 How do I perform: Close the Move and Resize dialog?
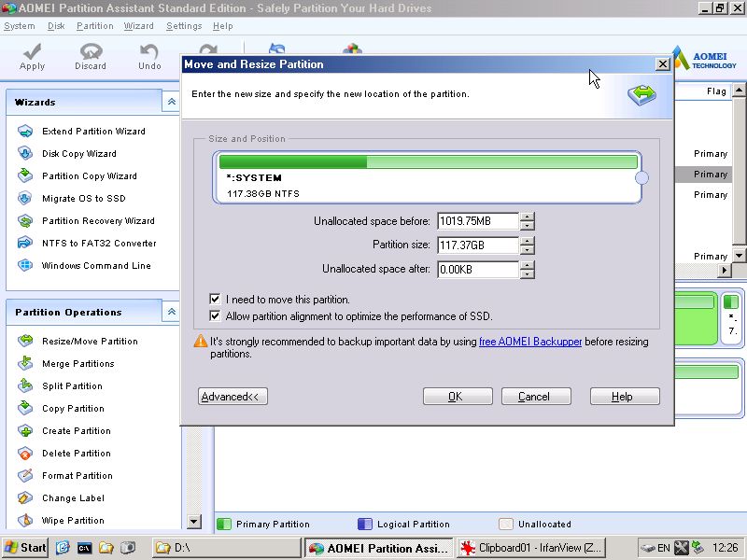pyautogui.click(x=662, y=64)
